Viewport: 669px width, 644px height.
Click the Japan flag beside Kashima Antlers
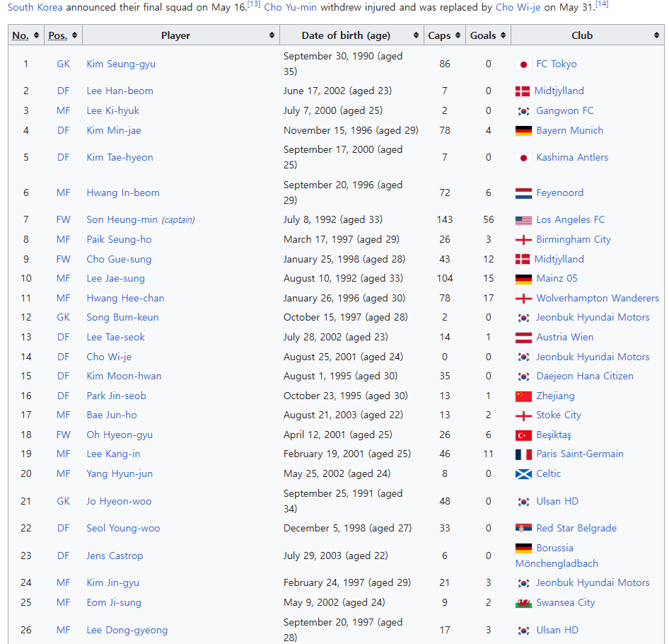[x=523, y=158]
